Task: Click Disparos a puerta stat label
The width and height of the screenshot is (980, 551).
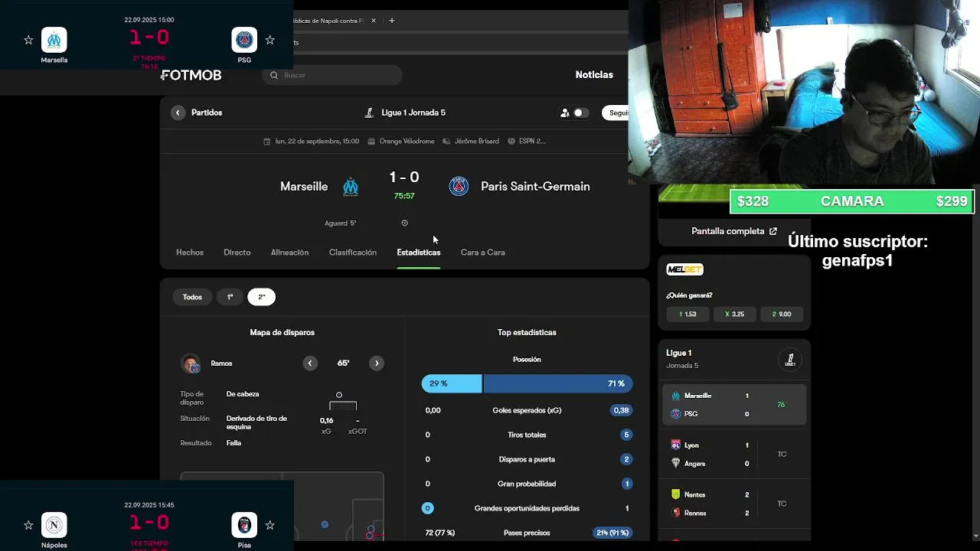Action: pos(527,459)
